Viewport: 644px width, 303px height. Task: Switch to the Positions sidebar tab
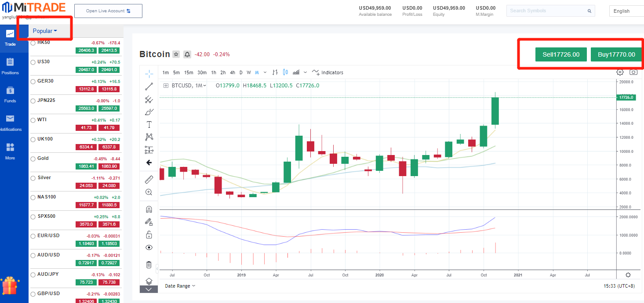(x=10, y=66)
